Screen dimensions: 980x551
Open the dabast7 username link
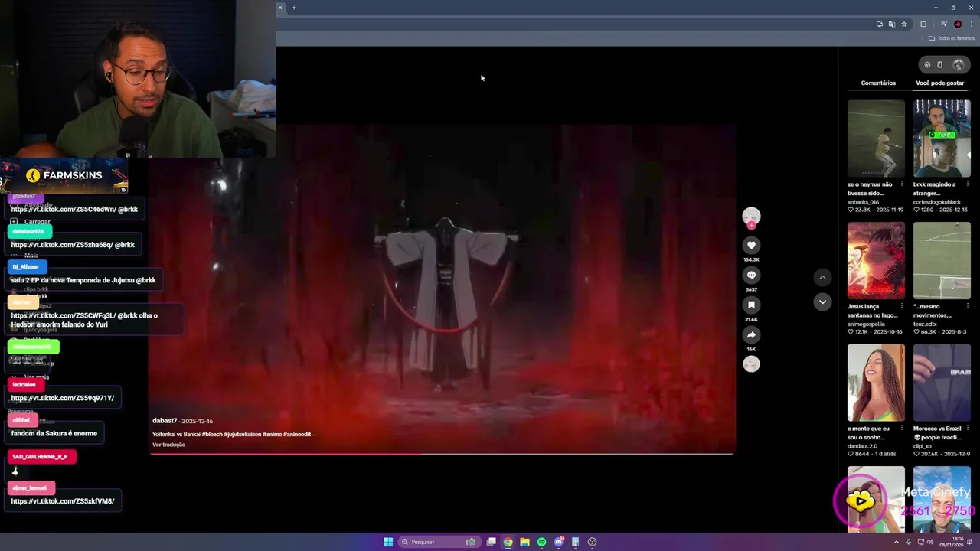165,421
